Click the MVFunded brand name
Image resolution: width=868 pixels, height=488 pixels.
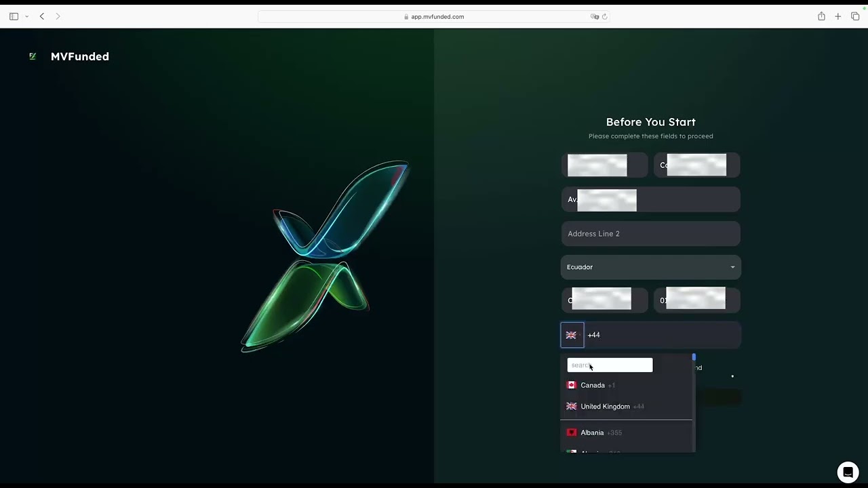80,56
